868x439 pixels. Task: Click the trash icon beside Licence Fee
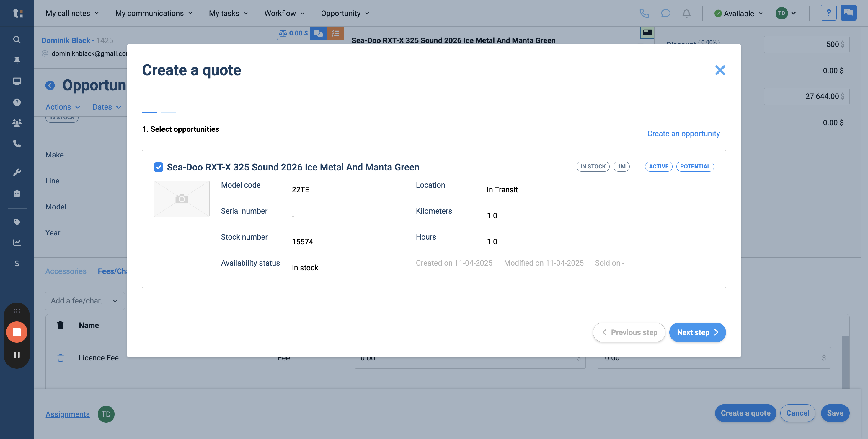(61, 358)
